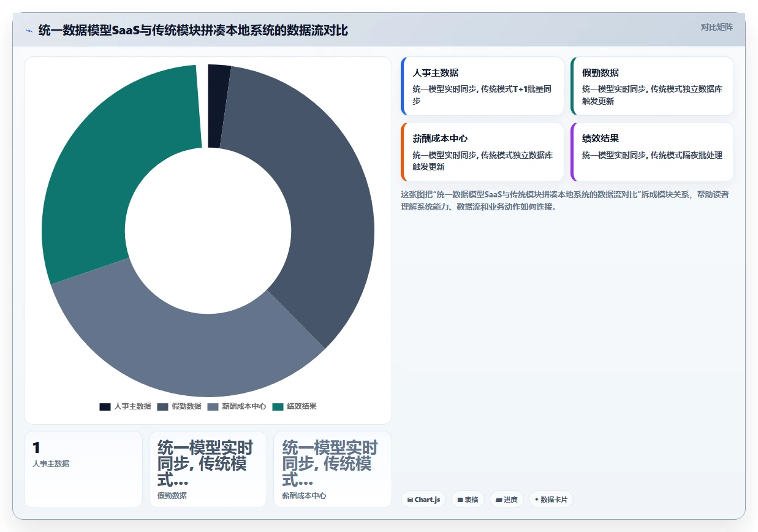Click 假勤数据 legend label

(x=186, y=406)
